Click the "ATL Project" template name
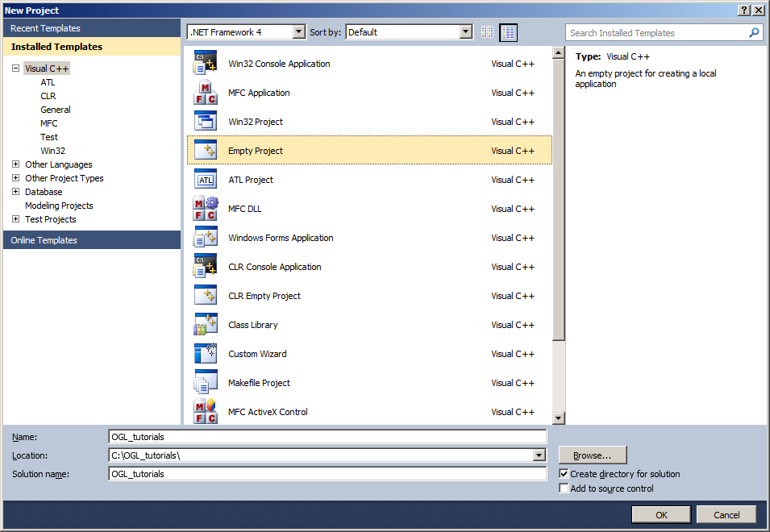 (251, 180)
